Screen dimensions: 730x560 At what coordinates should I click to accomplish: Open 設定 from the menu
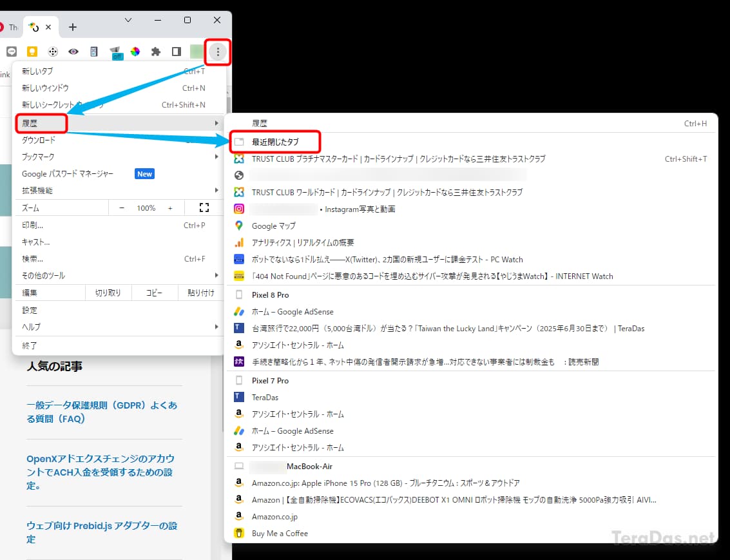coord(119,311)
